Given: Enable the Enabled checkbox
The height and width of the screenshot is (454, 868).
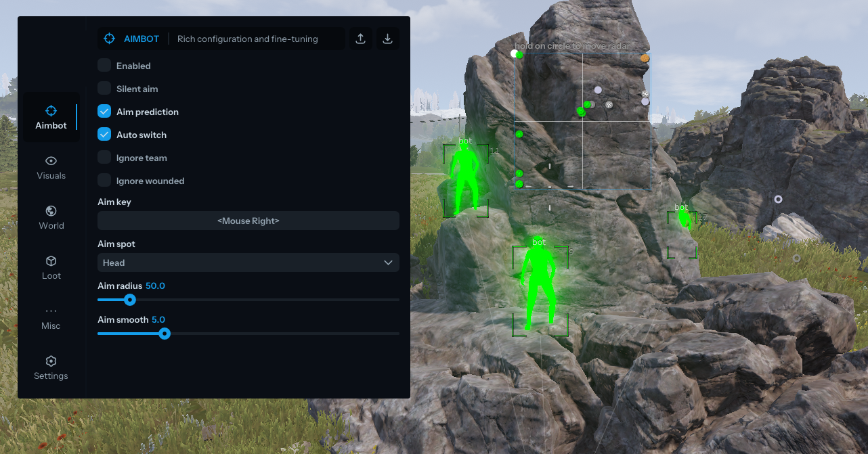Looking at the screenshot, I should tap(104, 65).
